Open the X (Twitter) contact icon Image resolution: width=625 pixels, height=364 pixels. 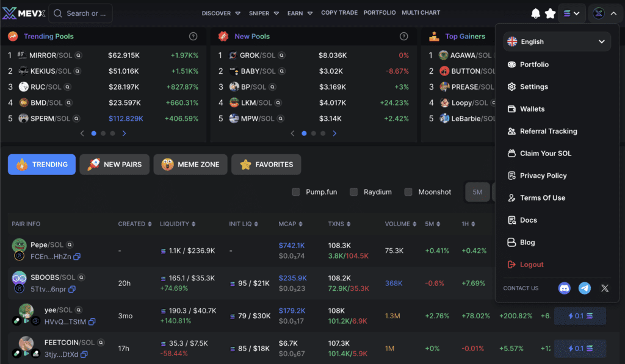(x=605, y=288)
